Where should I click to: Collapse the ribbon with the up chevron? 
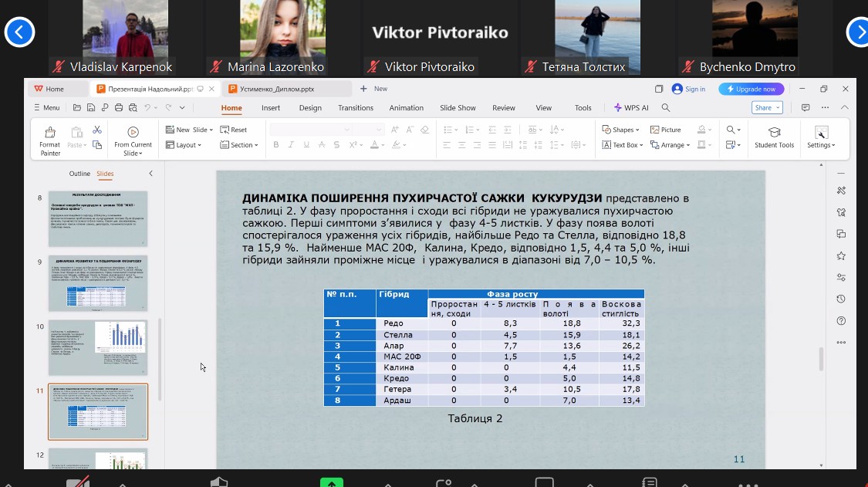coord(844,107)
